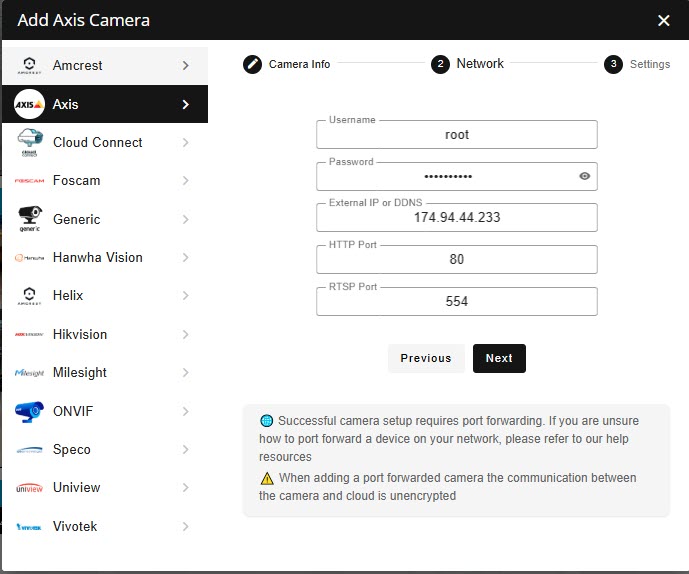Expand the Speco row chevron
Viewport: 689px width, 574px height.
[186, 450]
